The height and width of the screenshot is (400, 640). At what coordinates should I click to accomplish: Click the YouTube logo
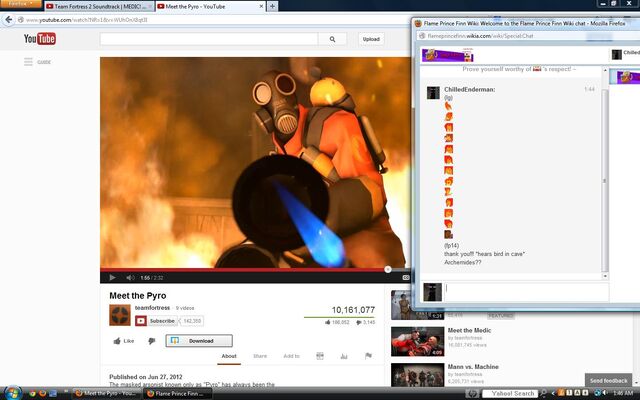(40, 39)
